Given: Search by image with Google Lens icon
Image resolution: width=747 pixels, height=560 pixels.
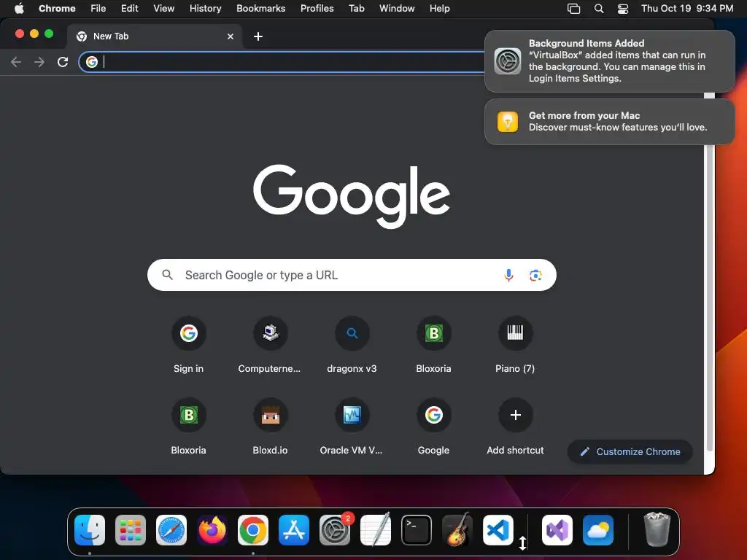Looking at the screenshot, I should [x=535, y=275].
